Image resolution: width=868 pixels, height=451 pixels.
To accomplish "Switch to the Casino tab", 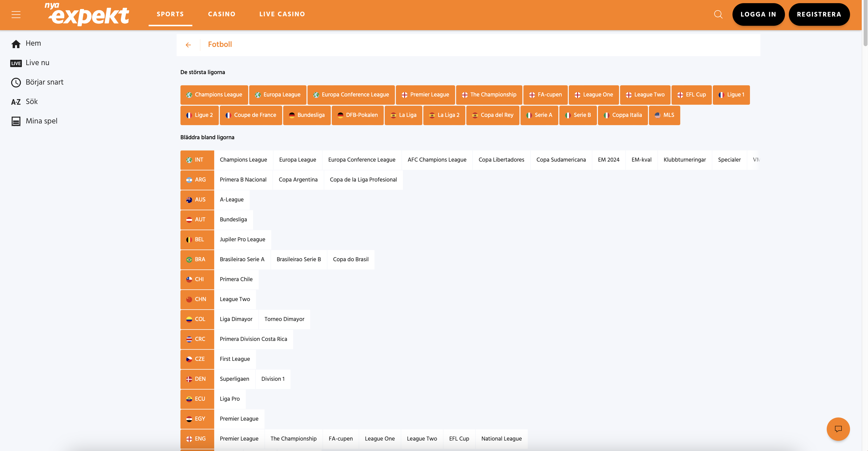I will point(221,14).
